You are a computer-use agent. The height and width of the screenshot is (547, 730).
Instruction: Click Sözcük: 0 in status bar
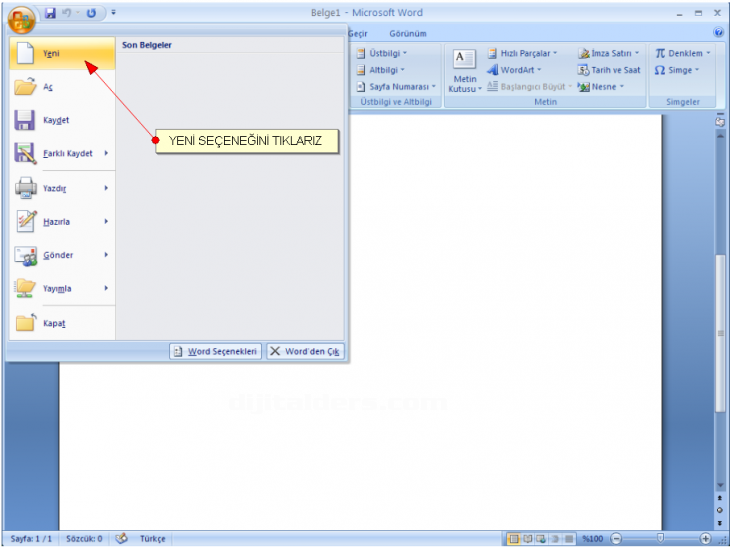point(84,539)
